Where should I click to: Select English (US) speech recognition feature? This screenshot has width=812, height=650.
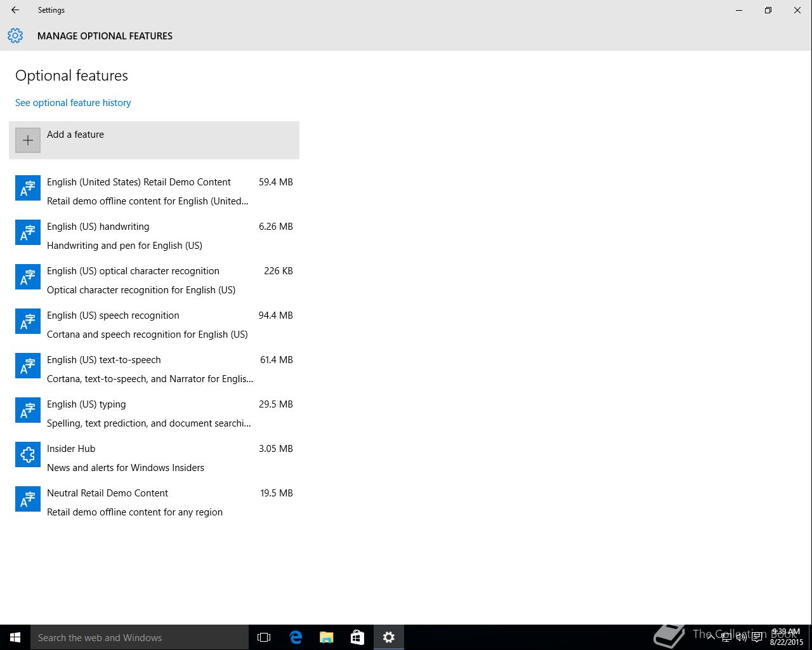(154, 324)
